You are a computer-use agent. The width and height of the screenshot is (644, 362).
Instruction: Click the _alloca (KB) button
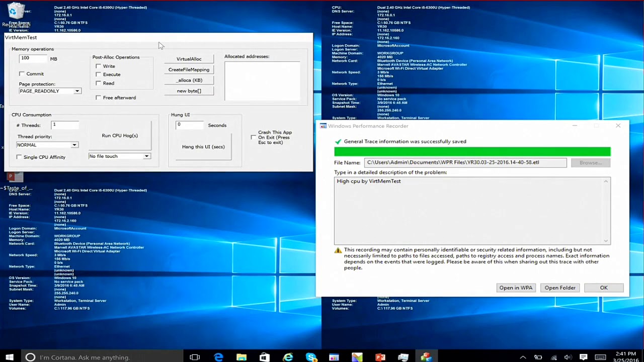click(189, 80)
